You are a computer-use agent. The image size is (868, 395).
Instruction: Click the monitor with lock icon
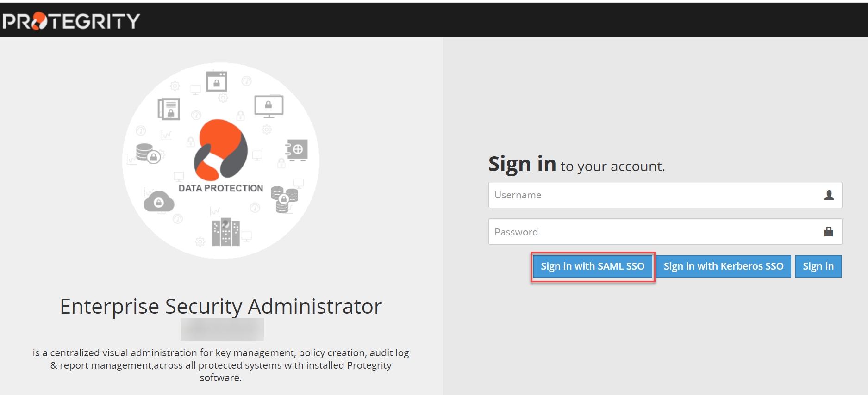click(269, 106)
